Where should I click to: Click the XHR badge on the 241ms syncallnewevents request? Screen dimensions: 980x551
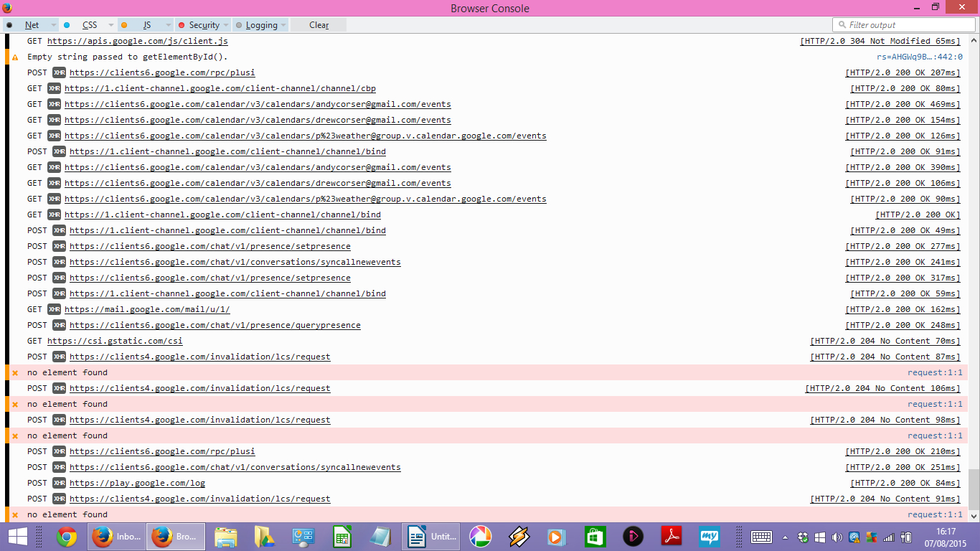click(60, 262)
